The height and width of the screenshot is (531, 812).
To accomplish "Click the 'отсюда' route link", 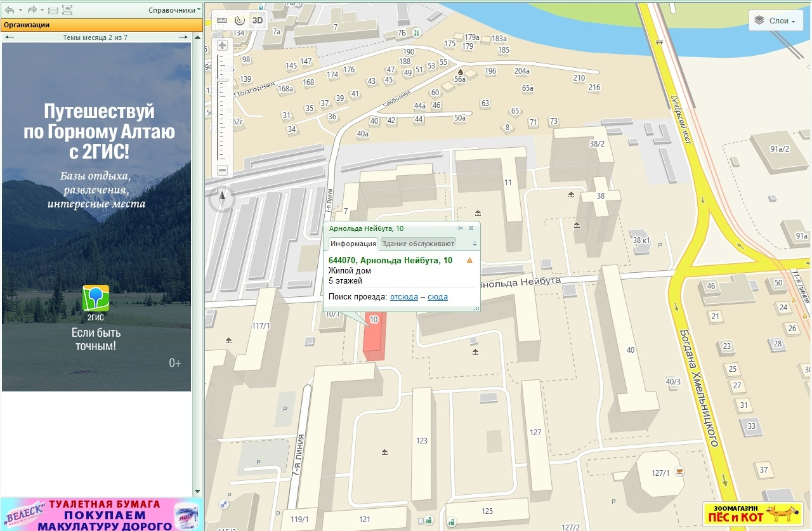I will (403, 297).
